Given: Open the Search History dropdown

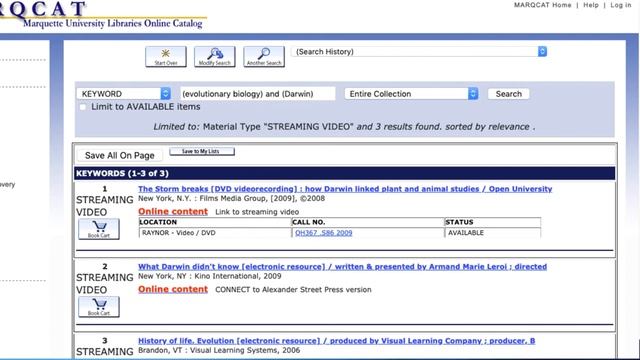Looking at the screenshot, I should coord(419,52).
